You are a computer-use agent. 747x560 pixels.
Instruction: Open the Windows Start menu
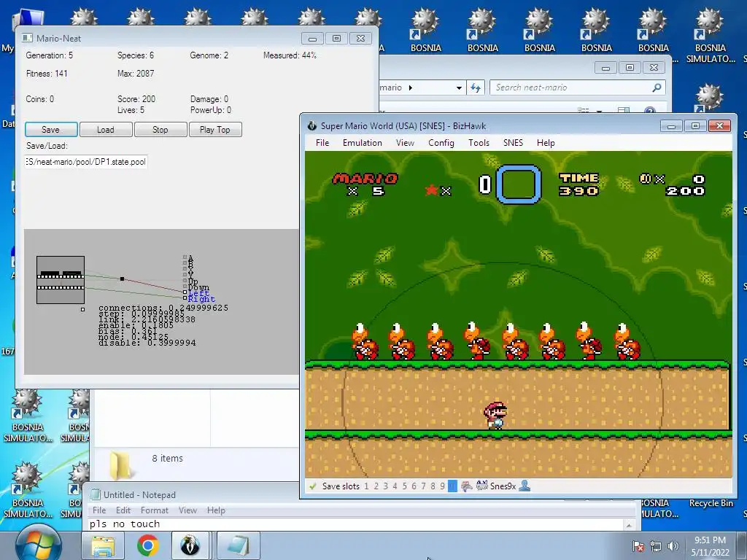(38, 544)
